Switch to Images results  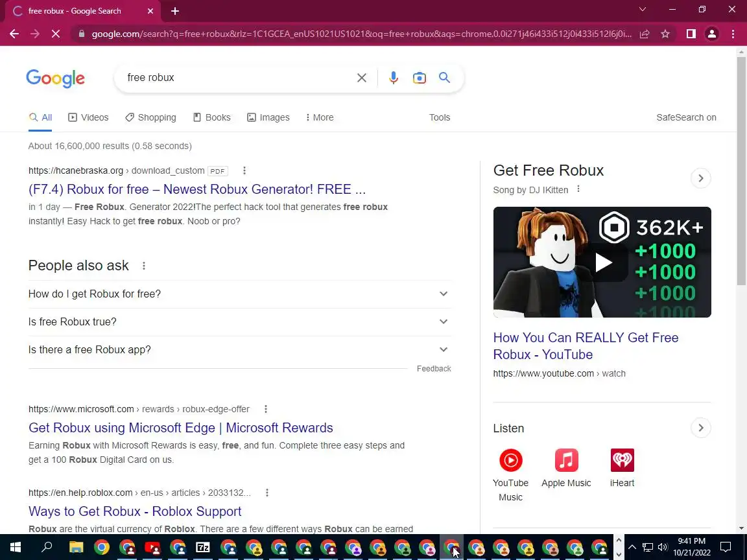268,117
